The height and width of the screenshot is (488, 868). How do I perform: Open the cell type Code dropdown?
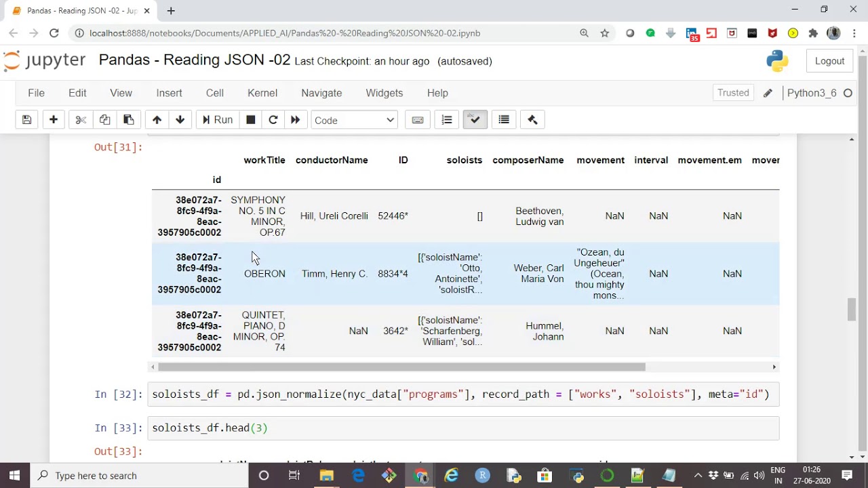click(354, 120)
